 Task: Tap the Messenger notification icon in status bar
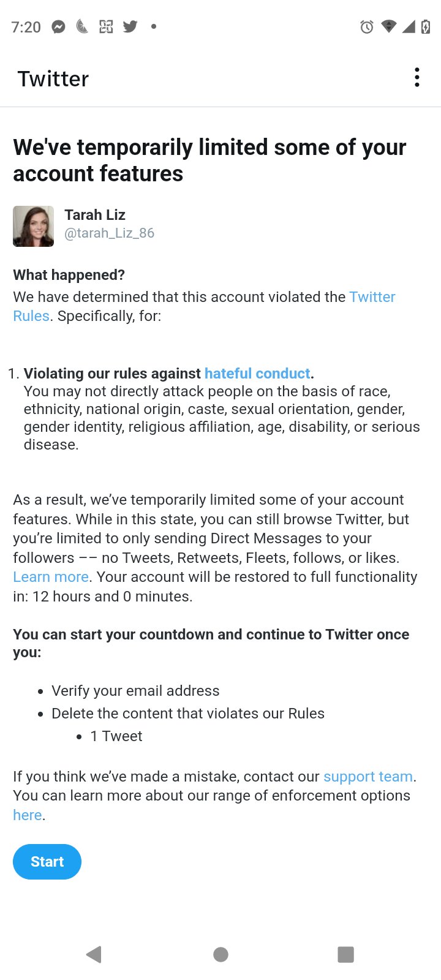[x=58, y=27]
